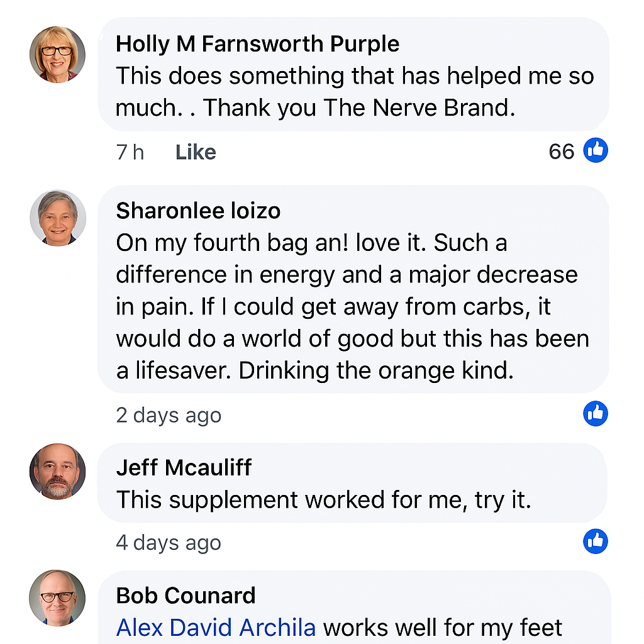
Task: Click thumbs-up reaction icon on Jeff's comment
Action: [595, 541]
